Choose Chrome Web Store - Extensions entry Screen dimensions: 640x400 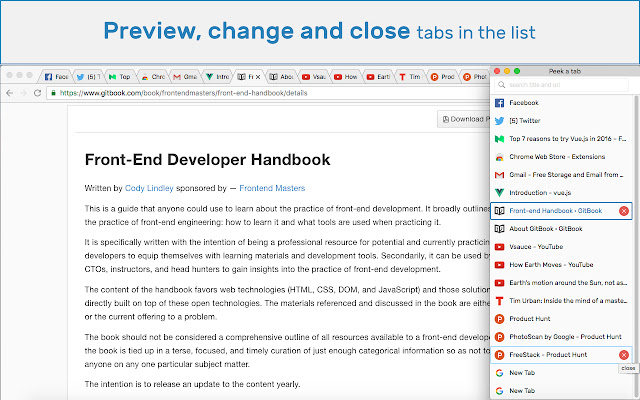pos(562,157)
